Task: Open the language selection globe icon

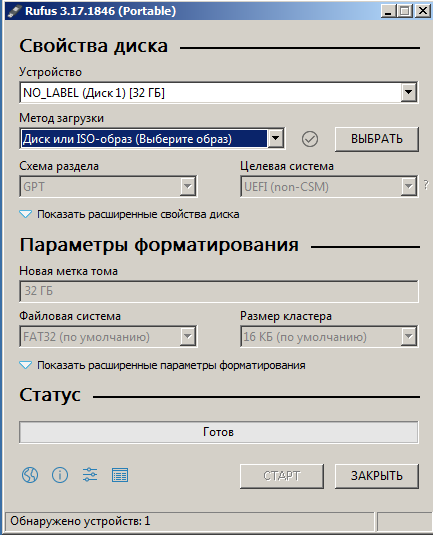Action: pos(30,475)
